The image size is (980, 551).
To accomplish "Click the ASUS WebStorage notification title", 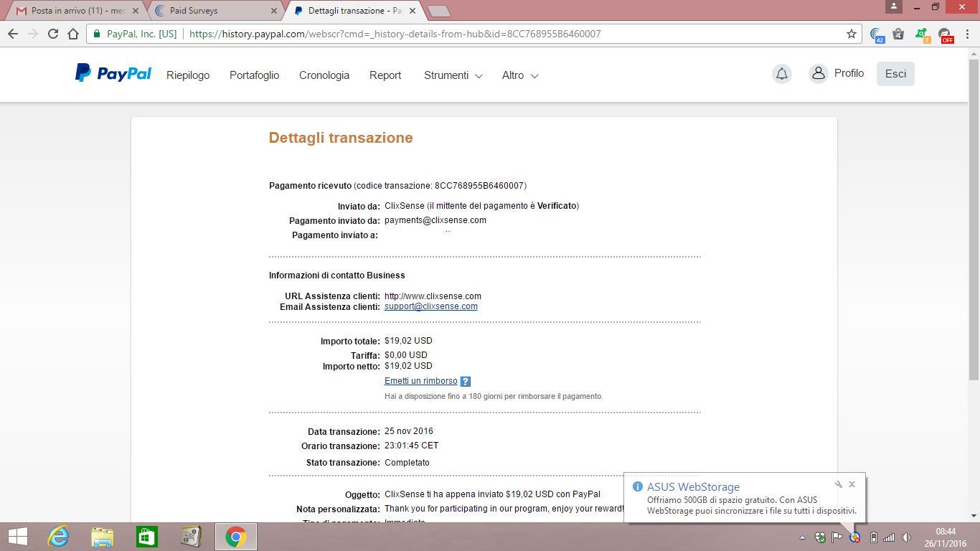I will [693, 487].
